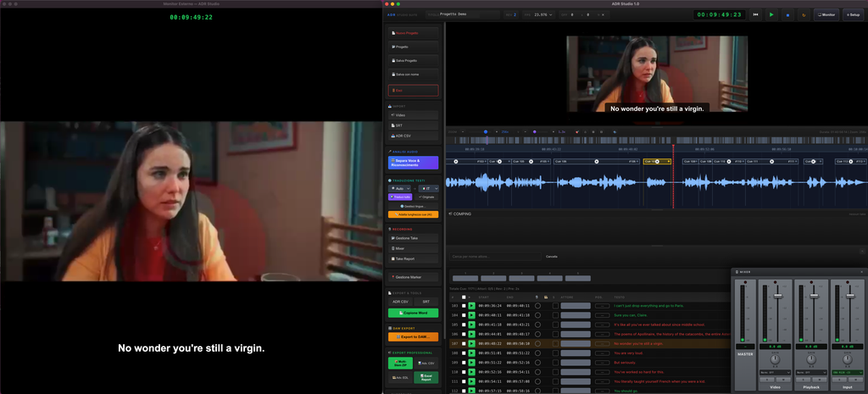Import an SRT subtitle file
Screen dimensions: 868x394
[x=414, y=125]
